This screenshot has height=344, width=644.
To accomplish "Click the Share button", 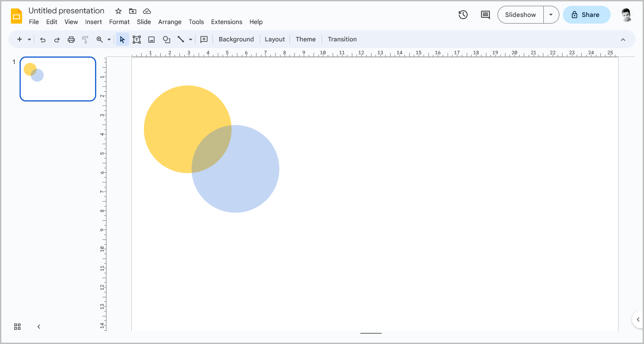I will coord(587,14).
